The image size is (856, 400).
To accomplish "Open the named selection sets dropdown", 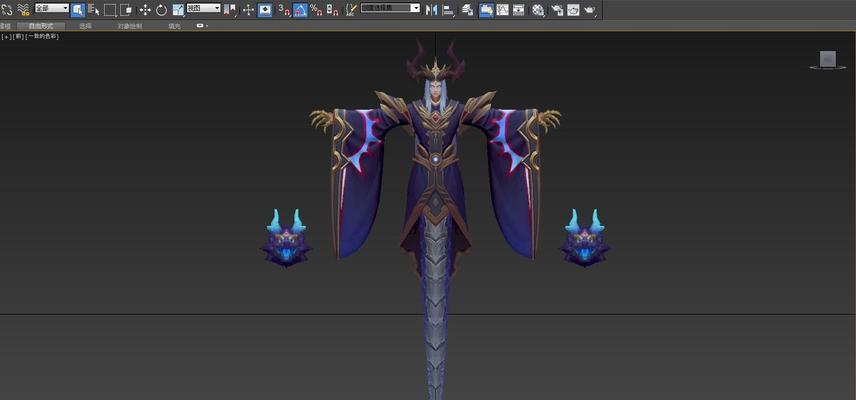I will tap(390, 8).
